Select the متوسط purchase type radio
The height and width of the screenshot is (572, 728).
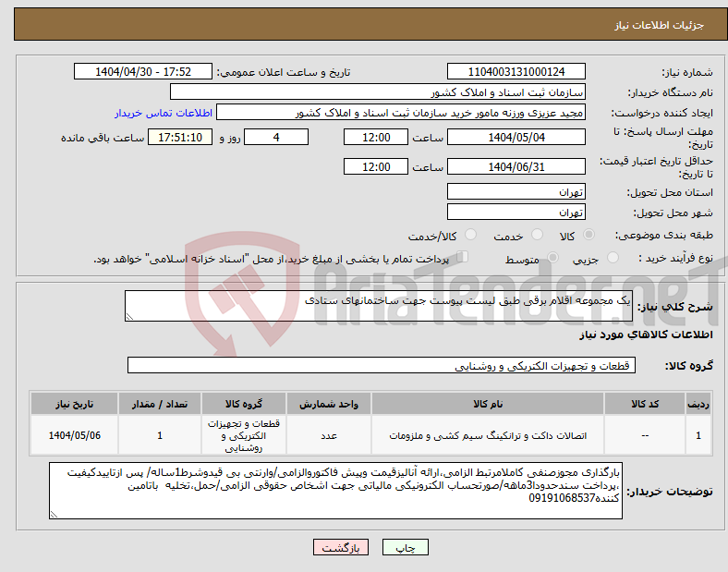click(x=552, y=258)
